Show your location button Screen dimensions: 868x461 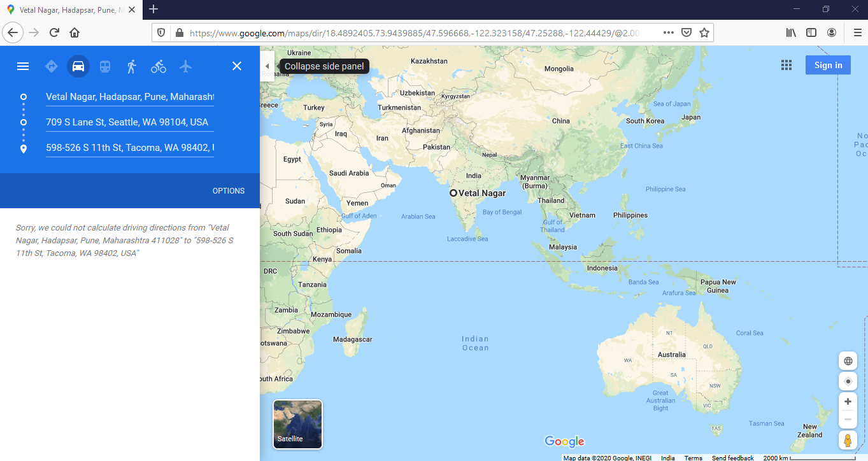pyautogui.click(x=848, y=381)
